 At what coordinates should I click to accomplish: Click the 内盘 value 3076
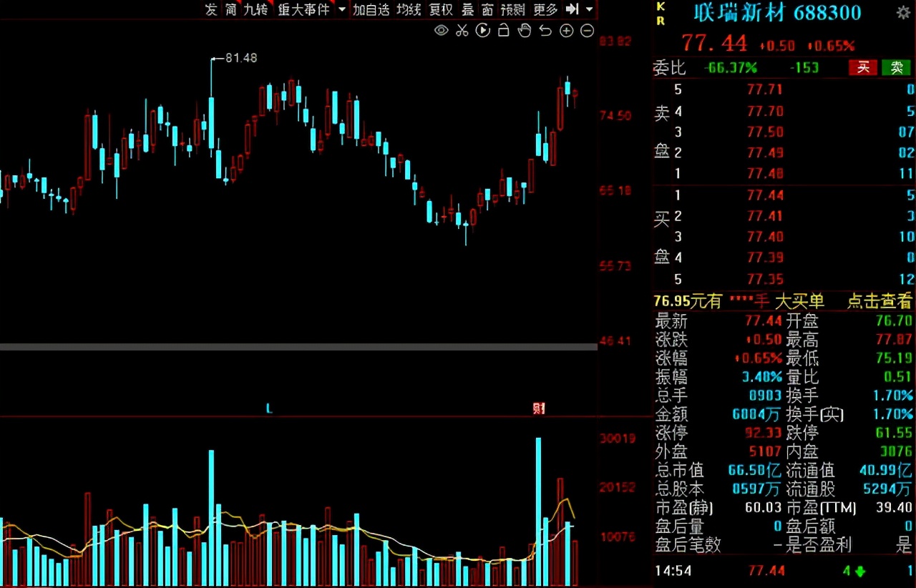coord(897,452)
